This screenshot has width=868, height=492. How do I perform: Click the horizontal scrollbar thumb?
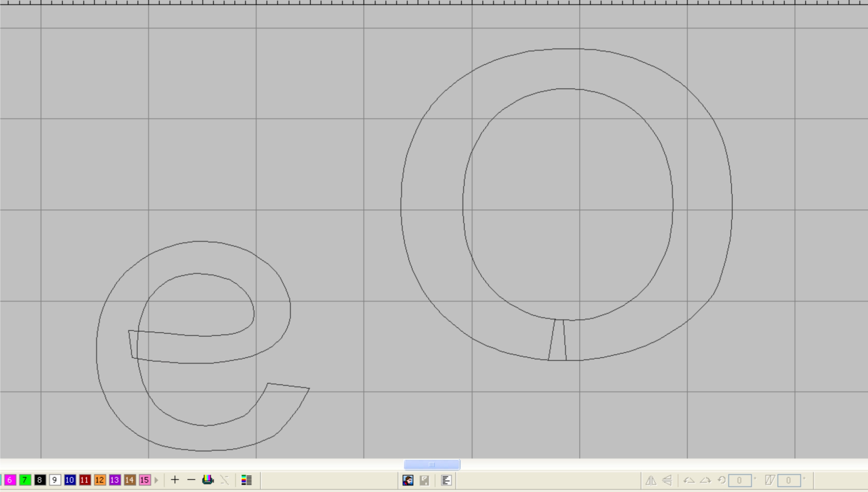pyautogui.click(x=432, y=465)
